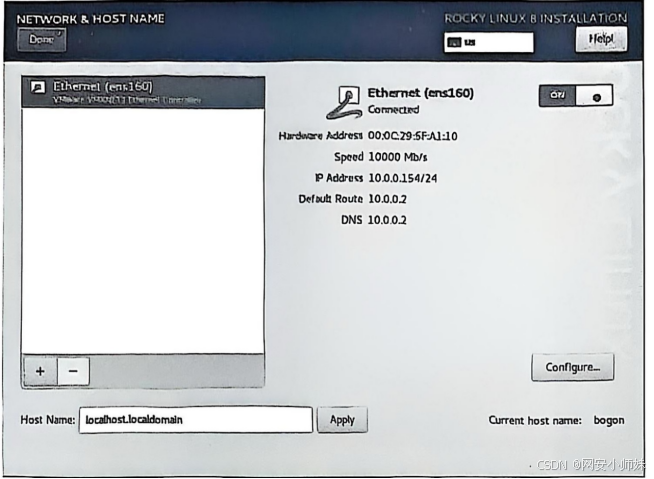
Task: Select Ethernet (ens160) in device list
Action: 143,92
